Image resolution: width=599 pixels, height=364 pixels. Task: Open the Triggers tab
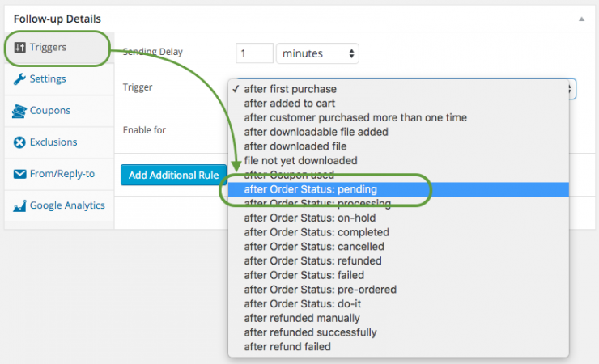click(x=59, y=48)
